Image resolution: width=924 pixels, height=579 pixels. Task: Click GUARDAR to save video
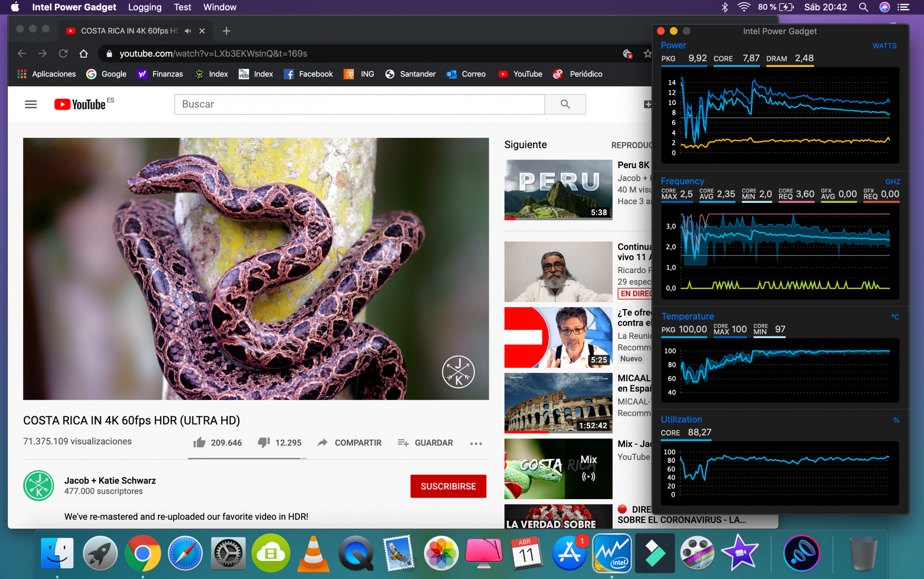(x=425, y=443)
